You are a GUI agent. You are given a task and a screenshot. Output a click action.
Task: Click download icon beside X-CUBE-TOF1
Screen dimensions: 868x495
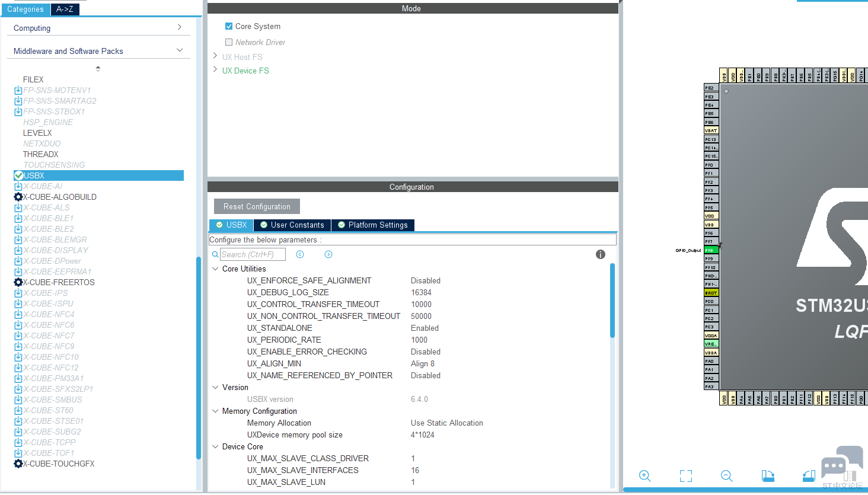point(18,453)
